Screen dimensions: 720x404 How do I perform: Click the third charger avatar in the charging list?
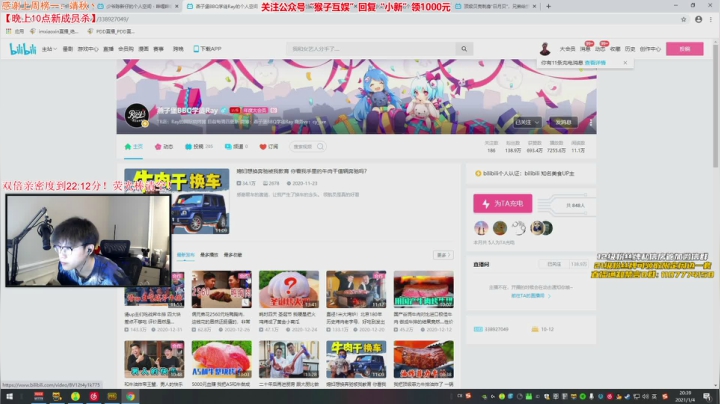(x=519, y=228)
